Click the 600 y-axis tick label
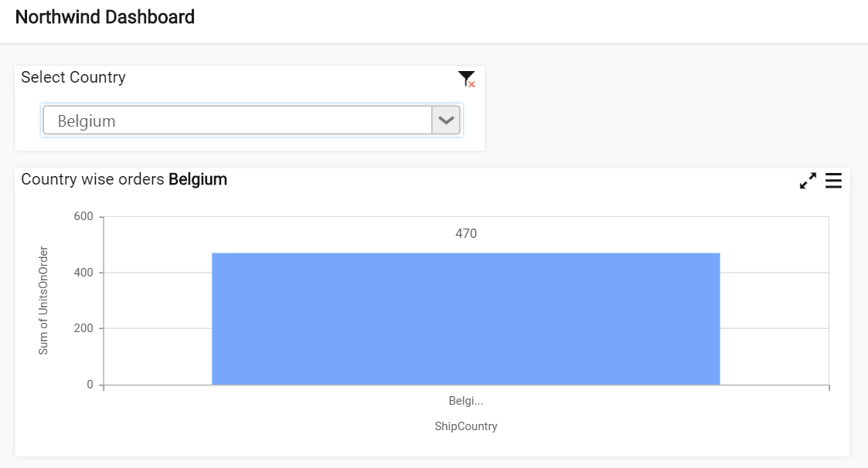The image size is (868, 468). (x=83, y=216)
